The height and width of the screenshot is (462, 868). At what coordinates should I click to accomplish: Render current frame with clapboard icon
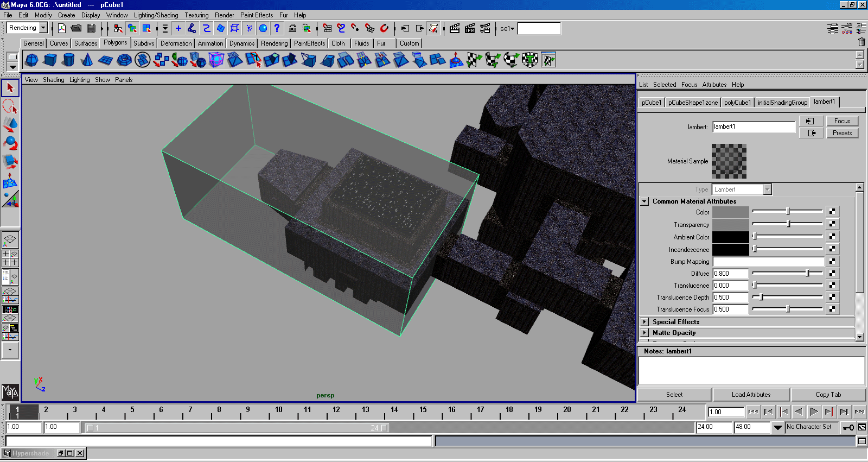[455, 28]
